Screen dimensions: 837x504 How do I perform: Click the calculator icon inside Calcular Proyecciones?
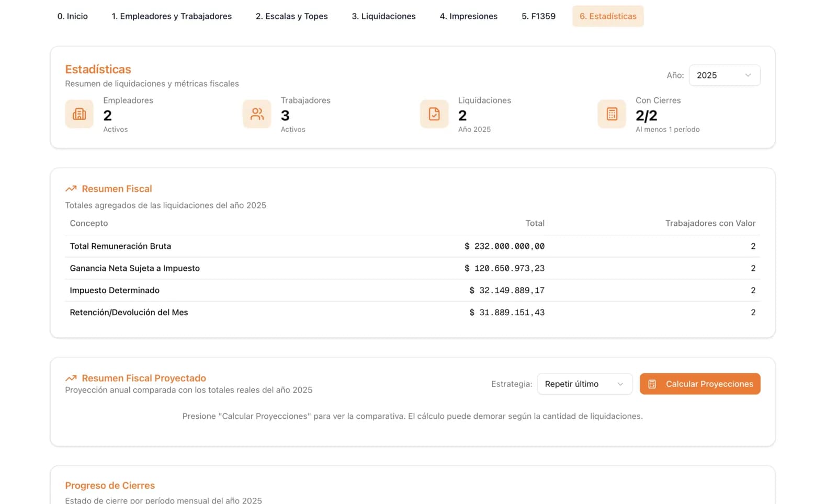[652, 384]
